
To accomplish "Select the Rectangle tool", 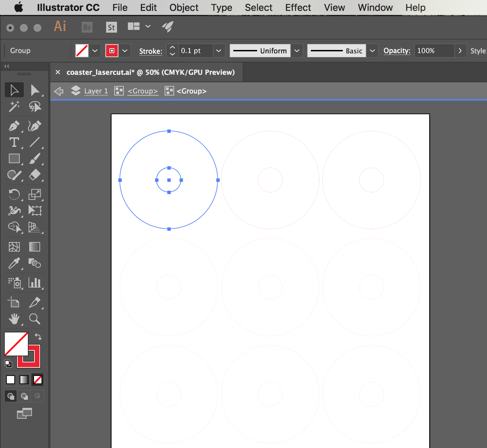I will pos(14,158).
